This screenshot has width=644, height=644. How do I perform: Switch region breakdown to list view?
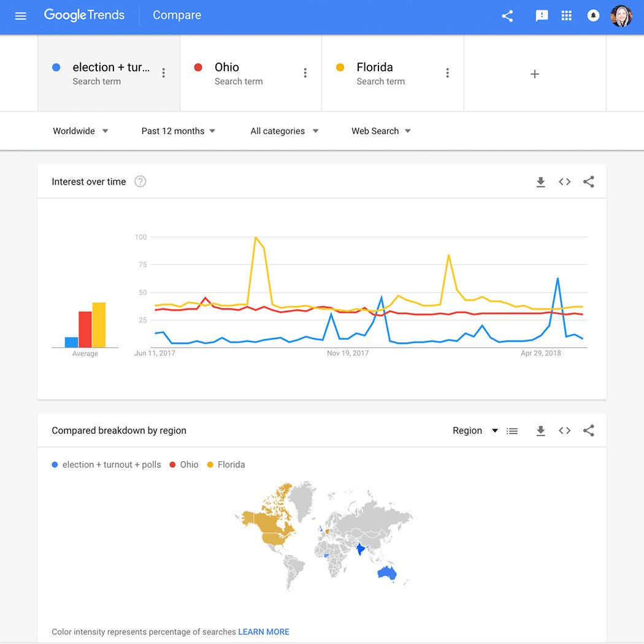point(512,431)
